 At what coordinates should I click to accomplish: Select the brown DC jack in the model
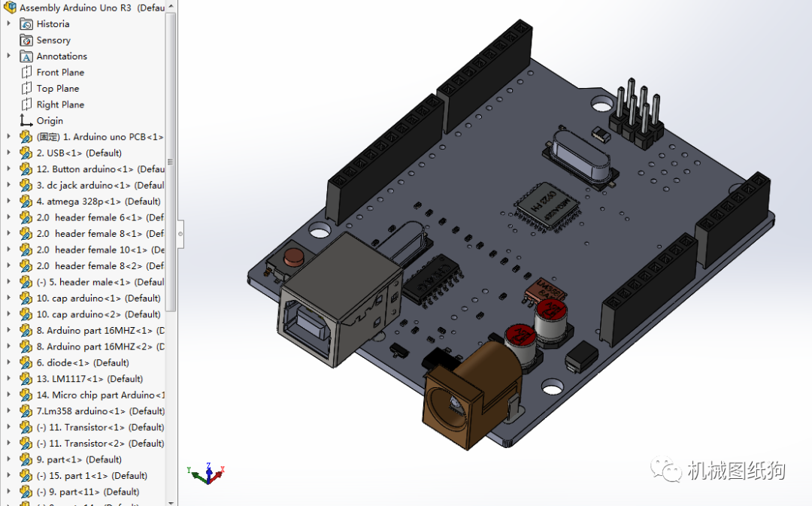pyautogui.click(x=472, y=396)
